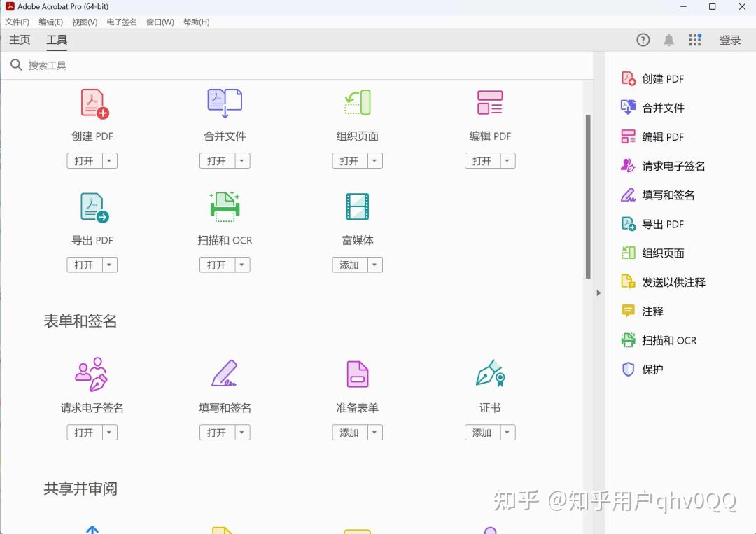This screenshot has height=534, width=756.
Task: Expand dropdown arrow next to 富媒体 添加
Action: click(x=374, y=265)
